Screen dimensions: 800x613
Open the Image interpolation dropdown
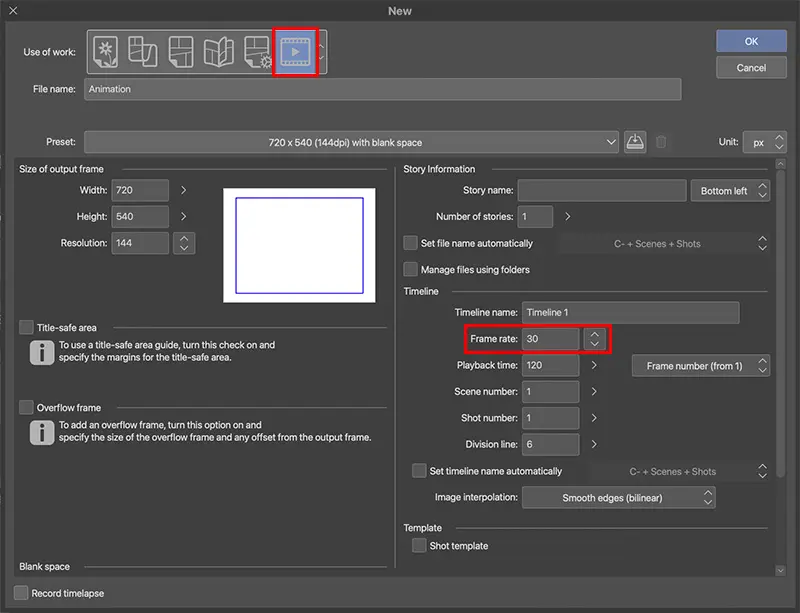coord(618,497)
